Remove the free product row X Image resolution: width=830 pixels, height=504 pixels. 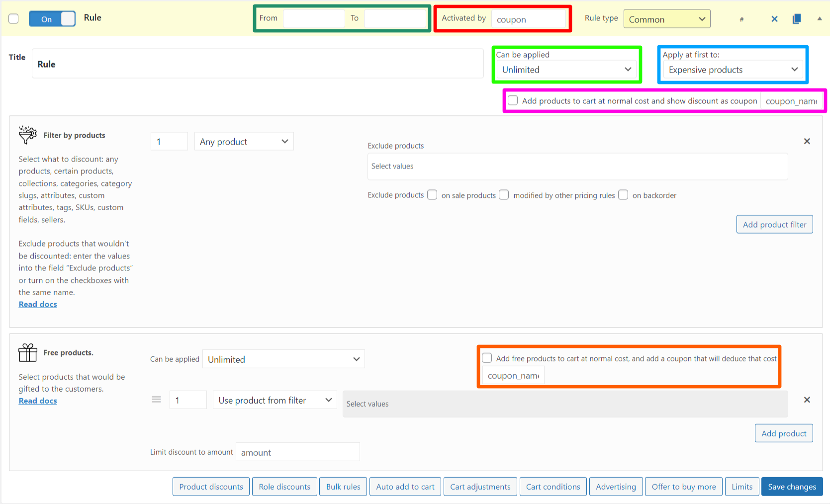807,400
